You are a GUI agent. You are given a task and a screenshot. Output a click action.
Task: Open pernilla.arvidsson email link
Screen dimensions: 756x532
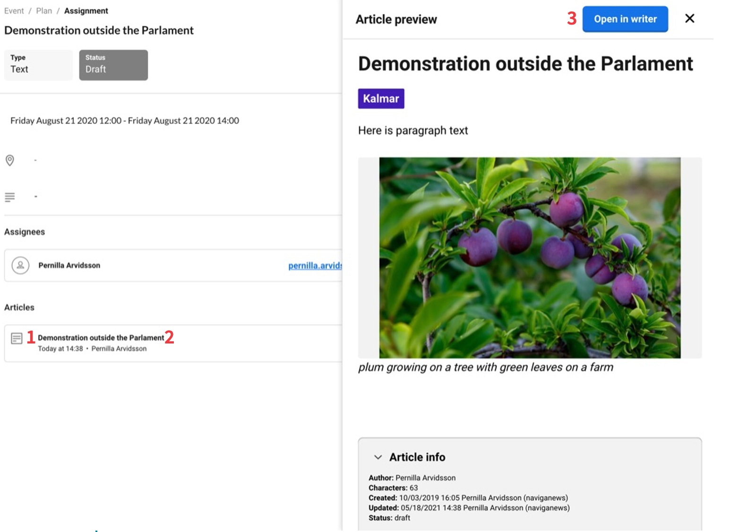(315, 266)
